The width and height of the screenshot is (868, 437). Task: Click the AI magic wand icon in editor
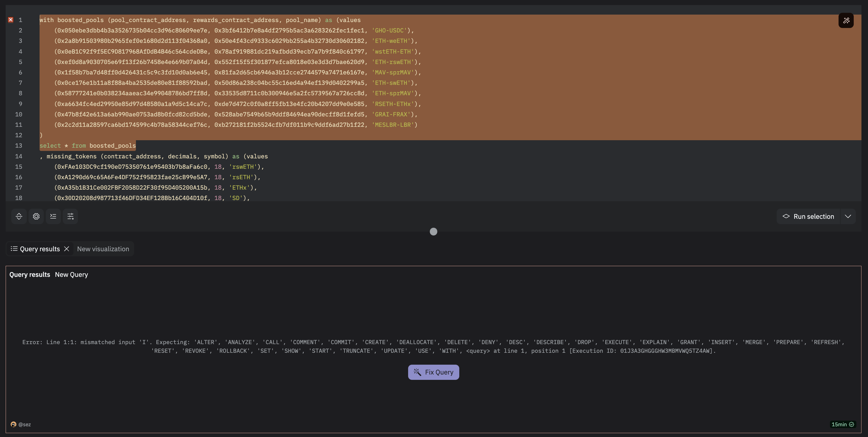[846, 21]
